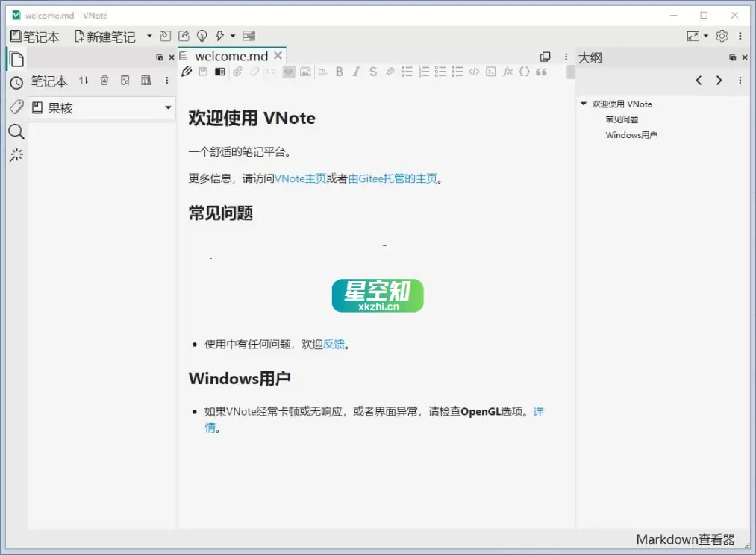Click the editor vertical scrollbar
The width and height of the screenshot is (756, 555).
[x=570, y=72]
